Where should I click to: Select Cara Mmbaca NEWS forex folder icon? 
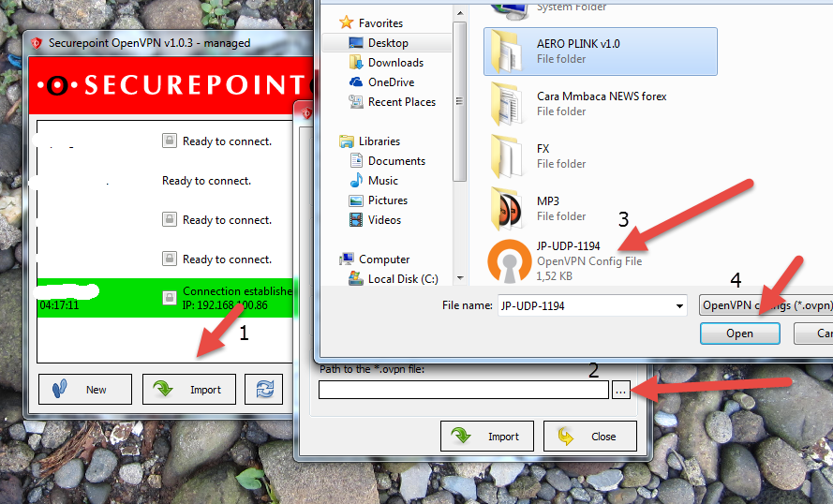pos(507,104)
